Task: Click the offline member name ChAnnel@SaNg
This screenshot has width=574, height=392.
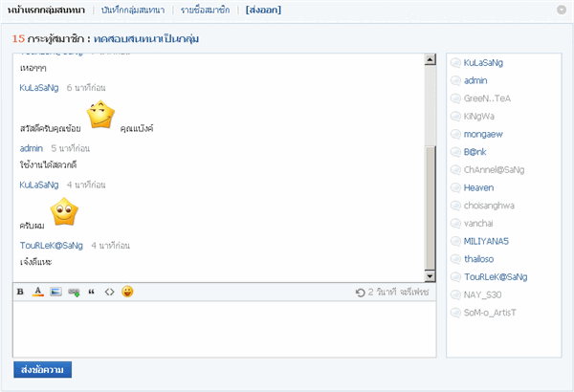Action: coord(495,170)
